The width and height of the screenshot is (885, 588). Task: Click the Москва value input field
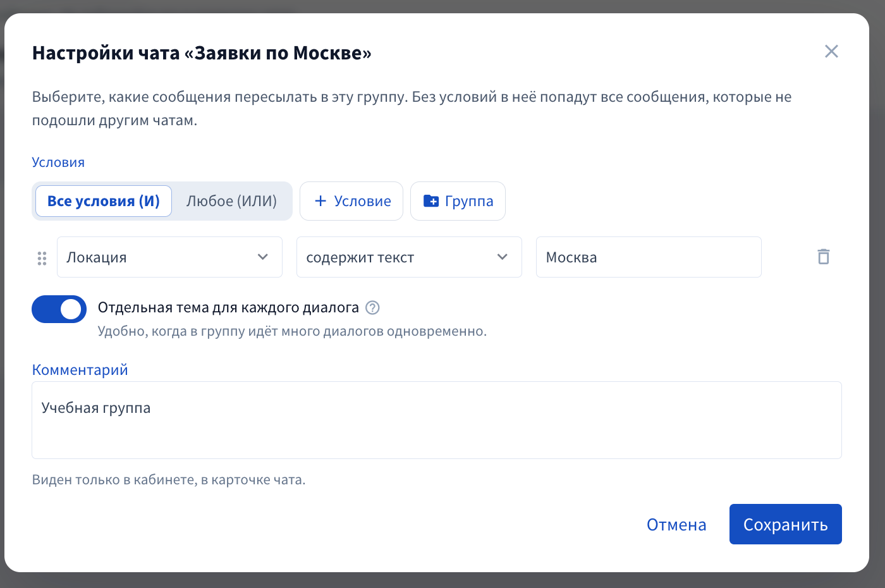(x=649, y=257)
